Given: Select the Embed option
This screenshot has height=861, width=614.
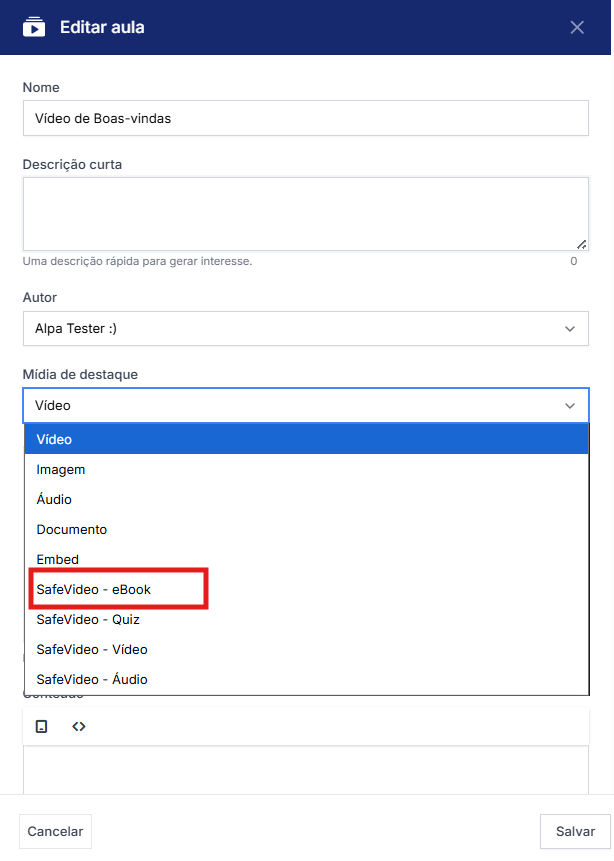Looking at the screenshot, I should click(305, 559).
